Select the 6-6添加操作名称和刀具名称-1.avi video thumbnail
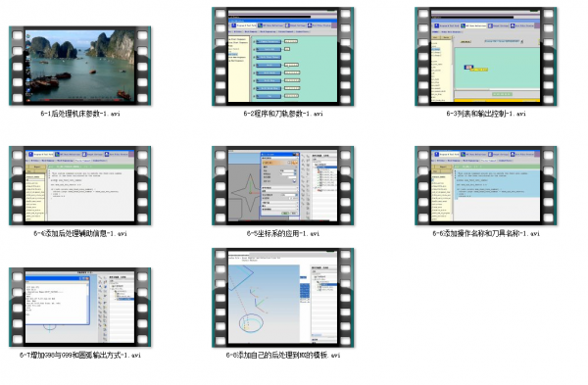 486,186
